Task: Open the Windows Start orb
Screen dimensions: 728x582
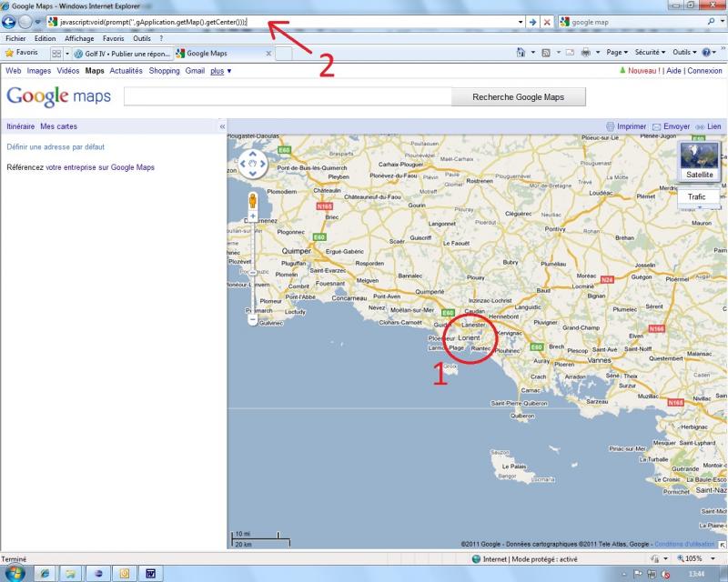Action: tap(15, 573)
